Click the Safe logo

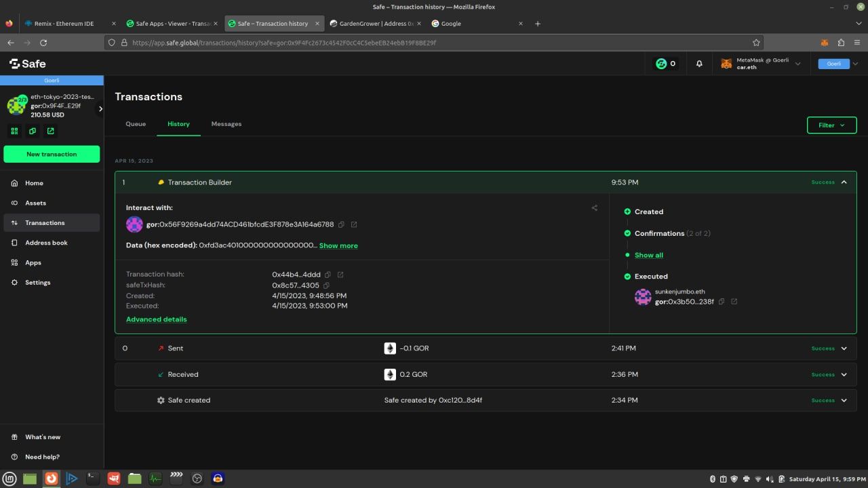click(28, 63)
